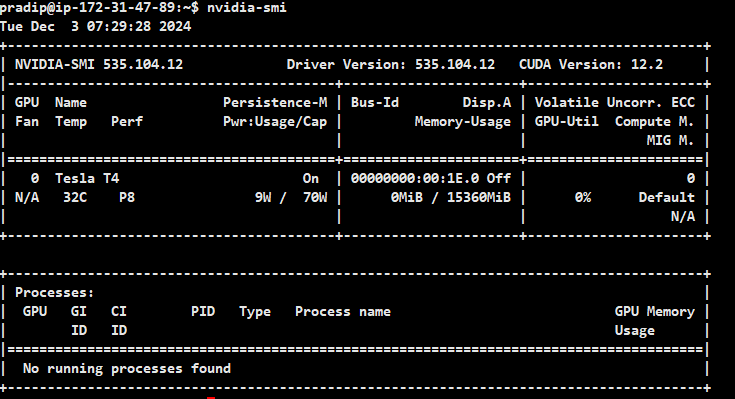Click the 0% GPU-Util value
This screenshot has height=399, width=735.
pos(583,197)
